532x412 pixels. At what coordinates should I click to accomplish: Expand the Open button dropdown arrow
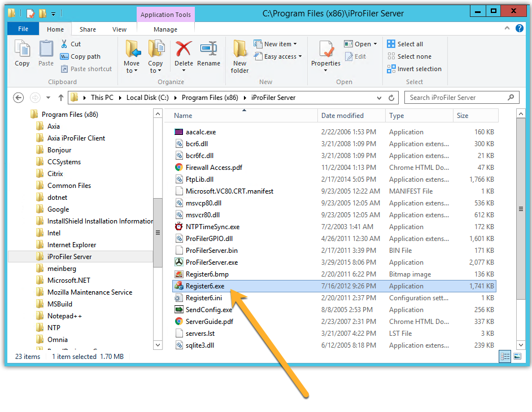tap(375, 44)
